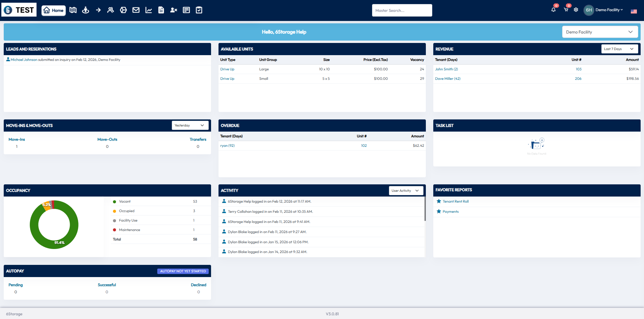This screenshot has height=319, width=644.
Task: Expand the Last 7 Days revenue dropdown
Action: tap(619, 49)
